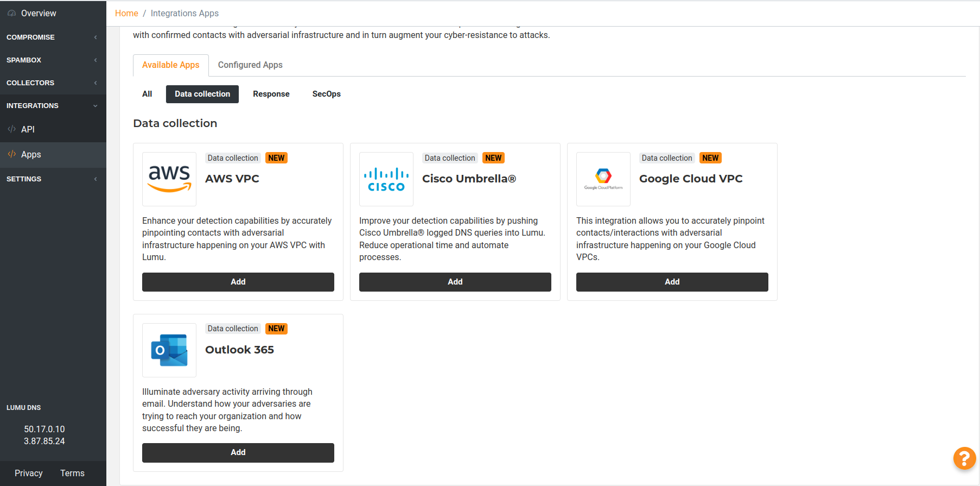The image size is (980, 486).
Task: Open the Privacy link in footer
Action: tap(29, 473)
